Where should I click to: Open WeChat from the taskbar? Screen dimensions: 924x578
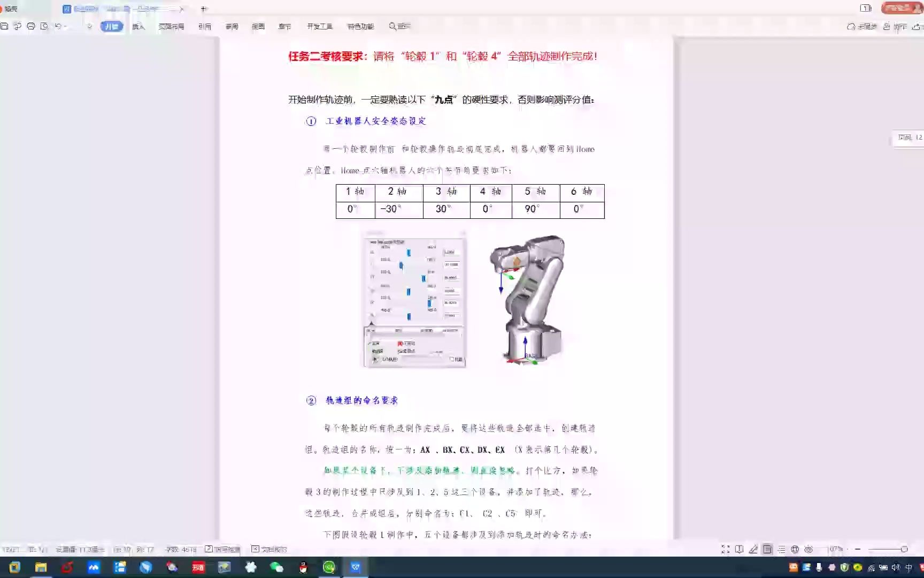(276, 567)
